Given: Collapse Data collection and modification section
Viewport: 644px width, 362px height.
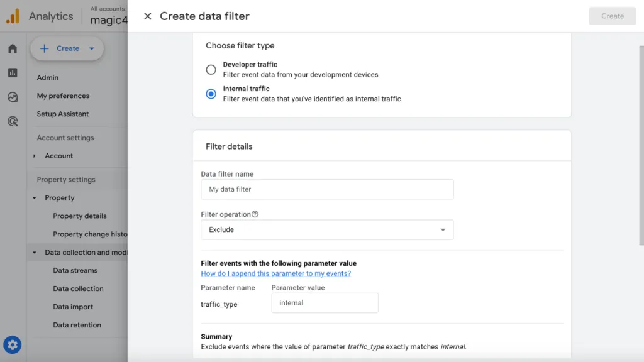Looking at the screenshot, I should (35, 253).
